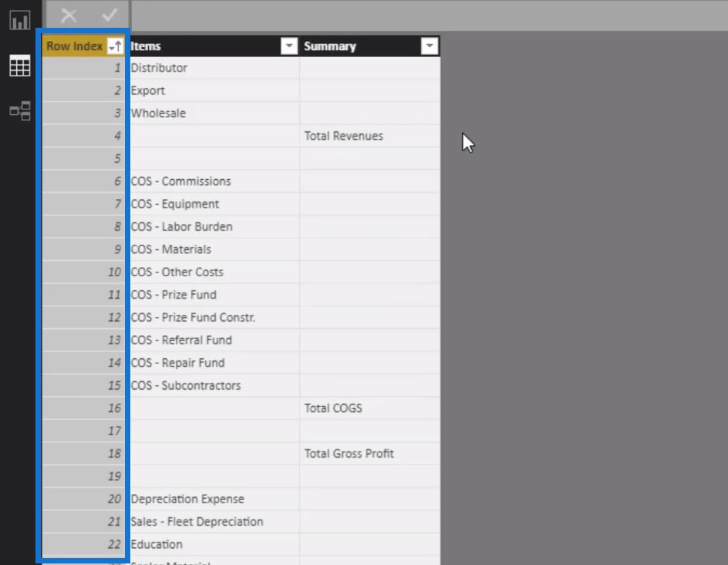Image resolution: width=728 pixels, height=565 pixels.
Task: Select Row Index cell 5
Action: (x=83, y=159)
